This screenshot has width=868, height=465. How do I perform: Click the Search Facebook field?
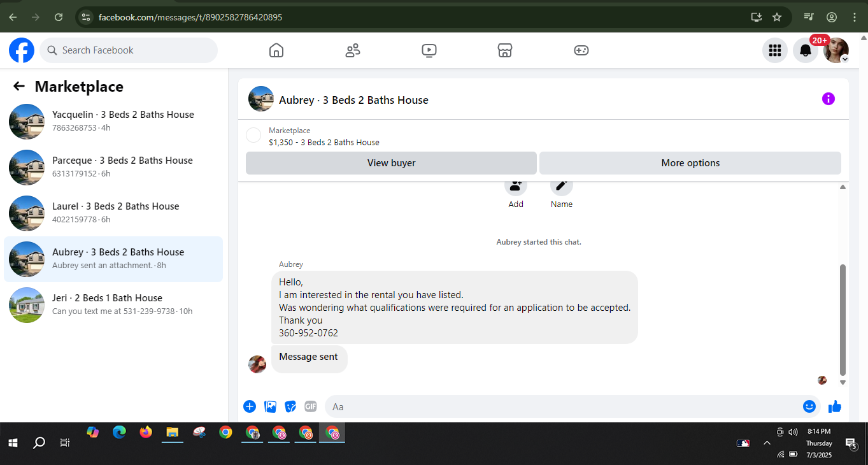pos(129,50)
